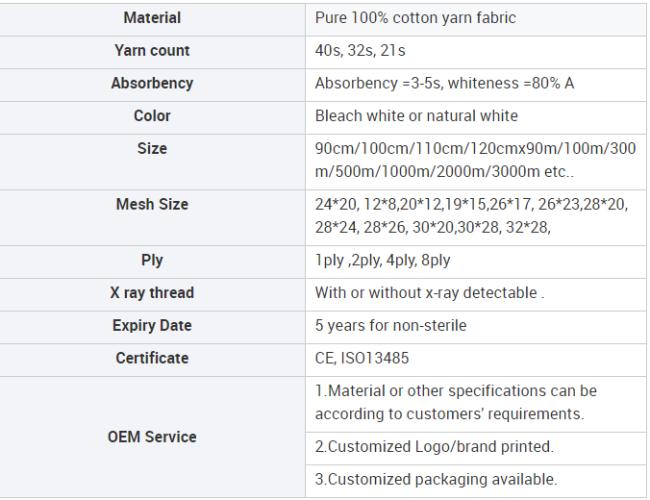The height and width of the screenshot is (500, 650).
Task: Click the Absorbency header cell
Action: coord(152,85)
